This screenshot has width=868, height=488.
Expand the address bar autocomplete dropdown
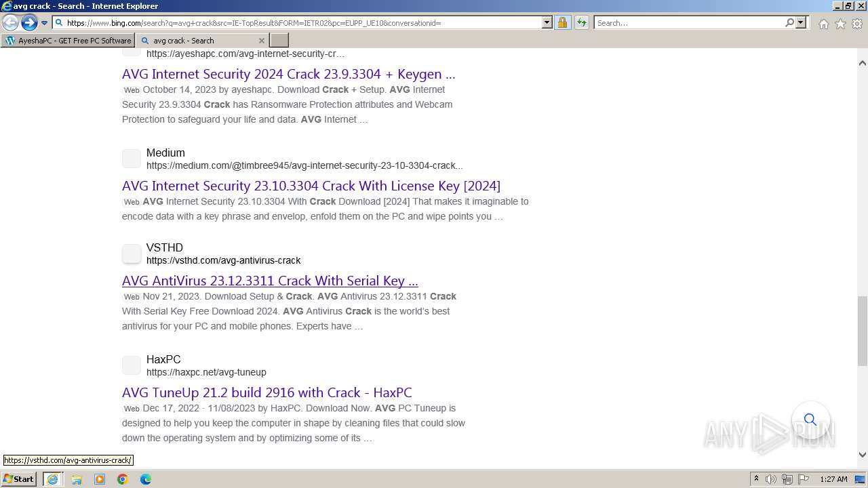(x=547, y=23)
